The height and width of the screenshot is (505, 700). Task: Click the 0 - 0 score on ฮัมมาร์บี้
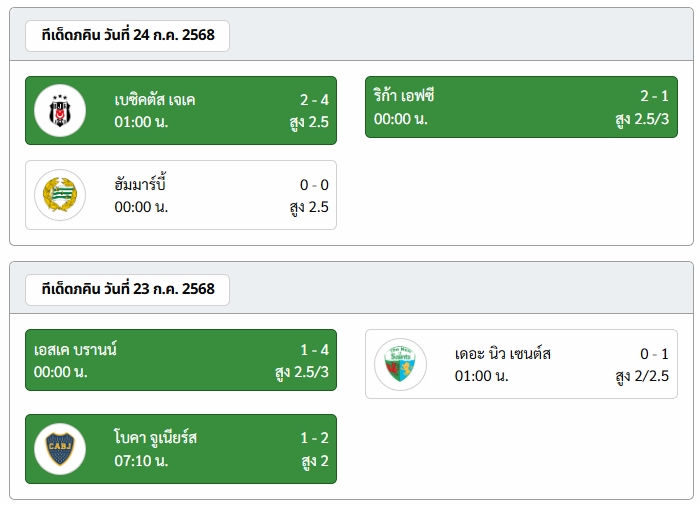tap(314, 185)
